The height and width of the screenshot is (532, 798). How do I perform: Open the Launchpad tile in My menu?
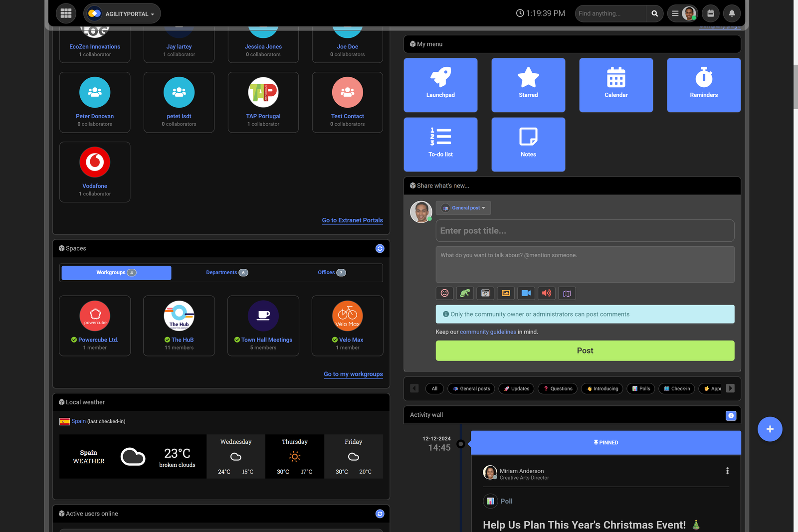(440, 85)
